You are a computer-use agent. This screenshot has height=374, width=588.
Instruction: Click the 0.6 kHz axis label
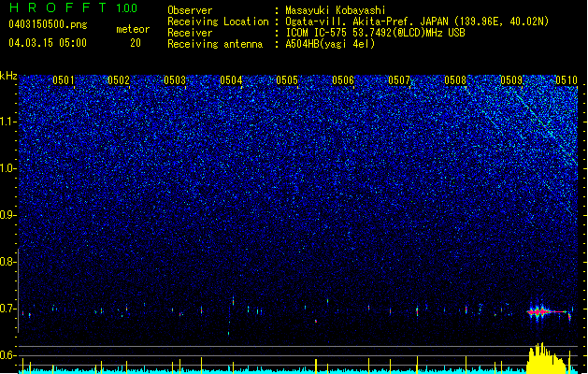[8, 355]
